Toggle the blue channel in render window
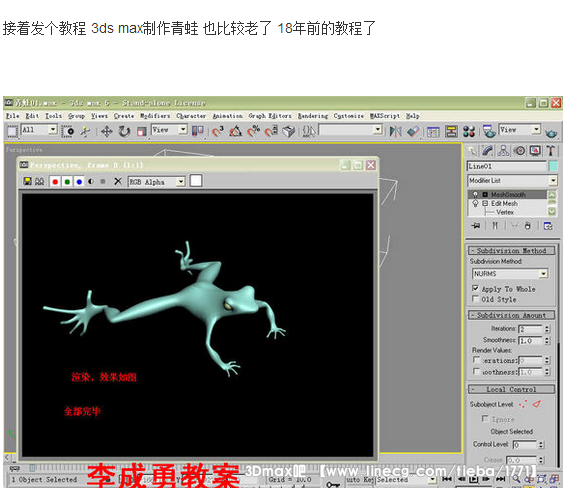The height and width of the screenshot is (488, 566). click(79, 182)
